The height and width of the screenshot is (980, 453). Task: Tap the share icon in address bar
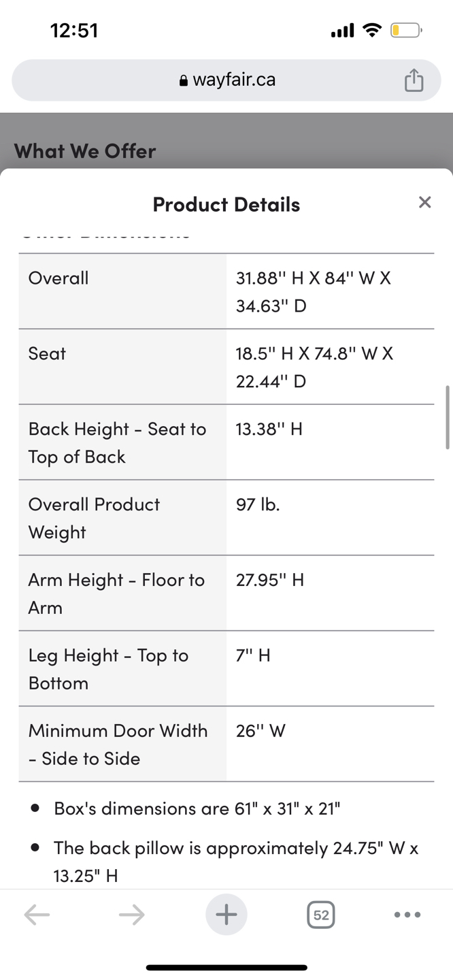click(x=414, y=80)
